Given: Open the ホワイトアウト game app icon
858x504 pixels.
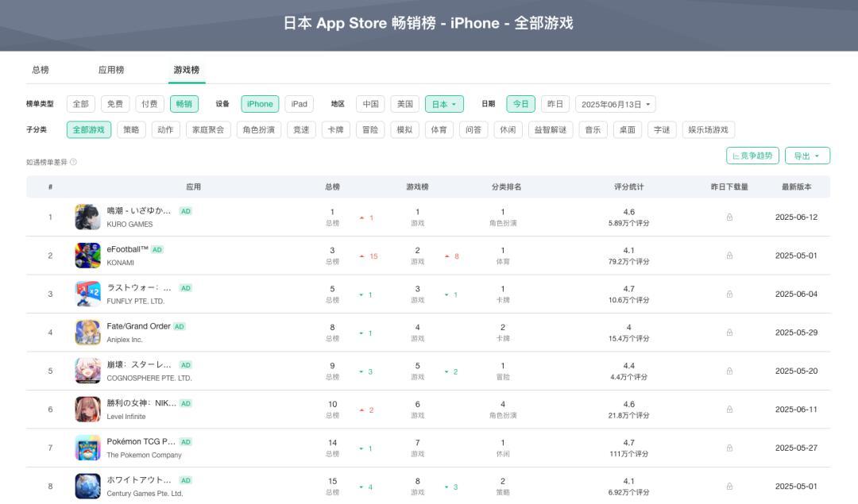Looking at the screenshot, I should [x=87, y=486].
